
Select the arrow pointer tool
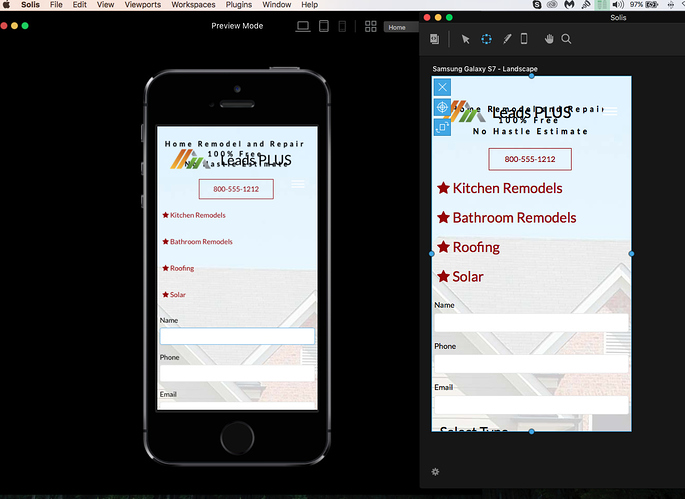tap(465, 39)
